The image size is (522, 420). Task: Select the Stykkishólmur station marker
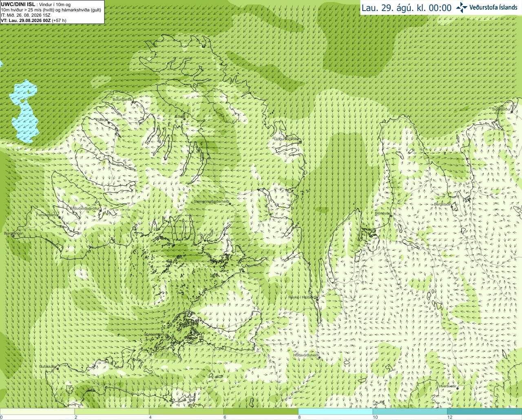point(167,337)
